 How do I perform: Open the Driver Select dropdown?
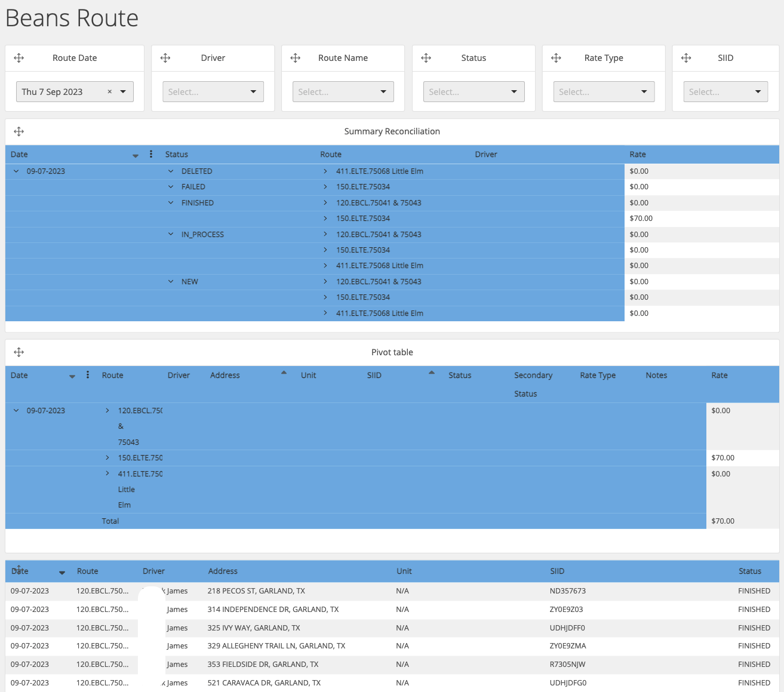click(x=213, y=91)
